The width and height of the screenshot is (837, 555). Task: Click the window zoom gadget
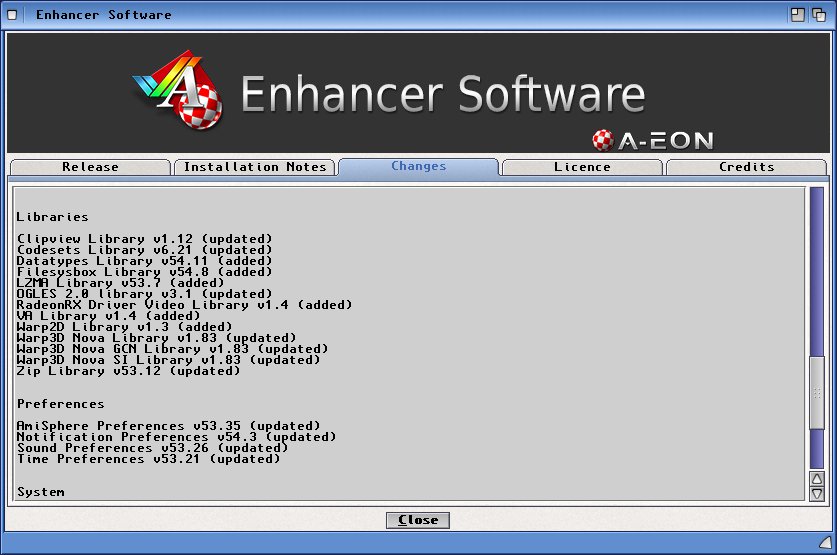click(x=797, y=15)
